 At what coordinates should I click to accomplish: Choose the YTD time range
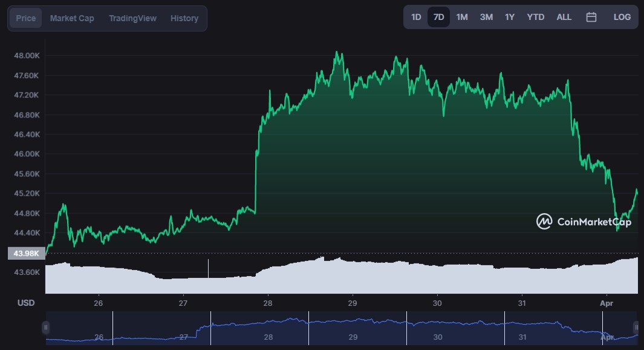tap(535, 18)
